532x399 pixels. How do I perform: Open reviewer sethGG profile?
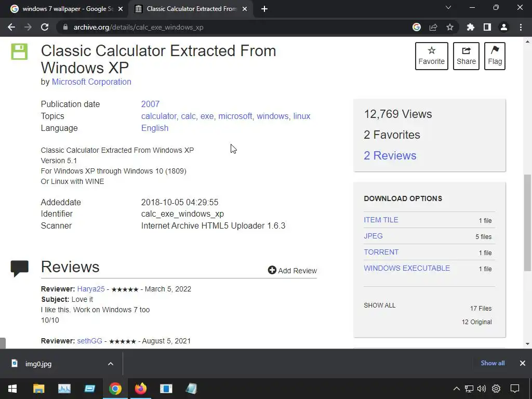point(89,341)
